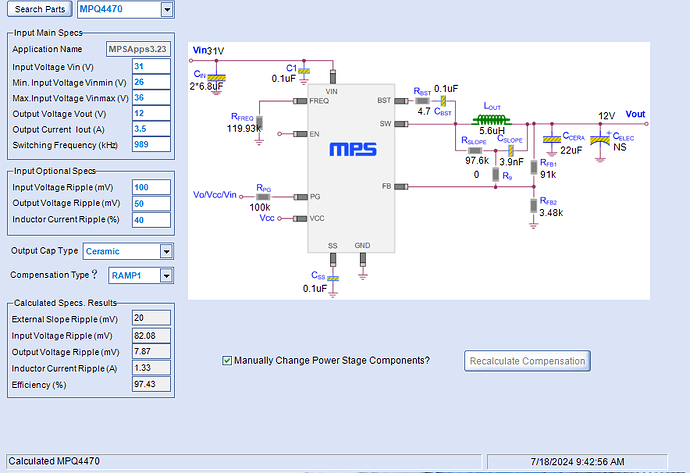Click the CELEC electrolytic capacitor symbol
The height and width of the screenshot is (473, 690).
click(x=600, y=139)
